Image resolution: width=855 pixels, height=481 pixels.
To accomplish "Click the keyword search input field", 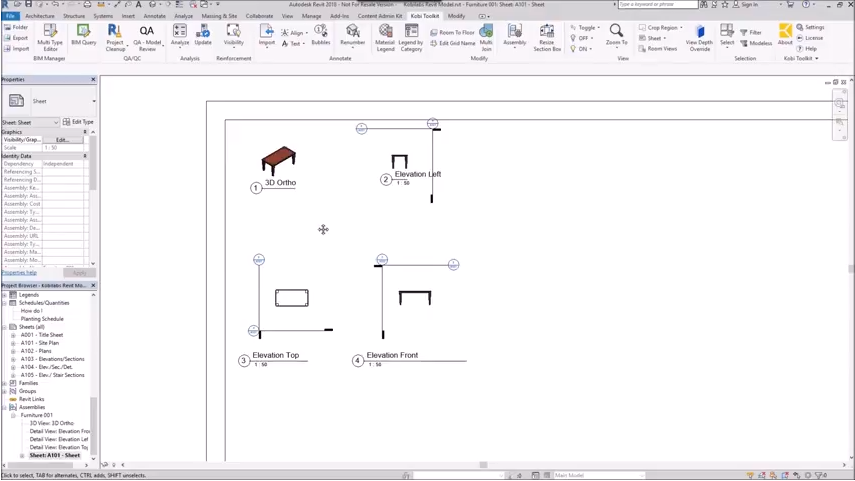I will [656, 5].
